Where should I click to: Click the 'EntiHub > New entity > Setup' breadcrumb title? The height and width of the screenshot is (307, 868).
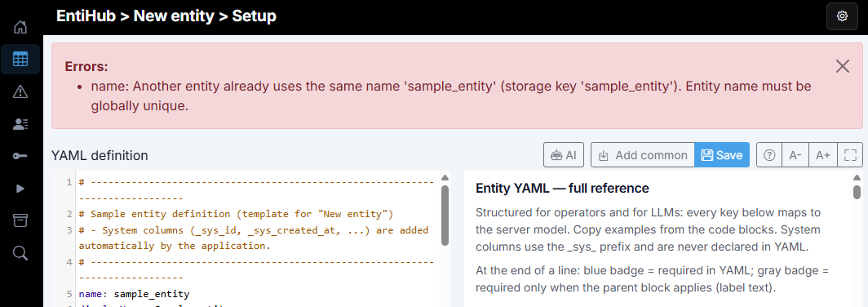pyautogui.click(x=166, y=16)
